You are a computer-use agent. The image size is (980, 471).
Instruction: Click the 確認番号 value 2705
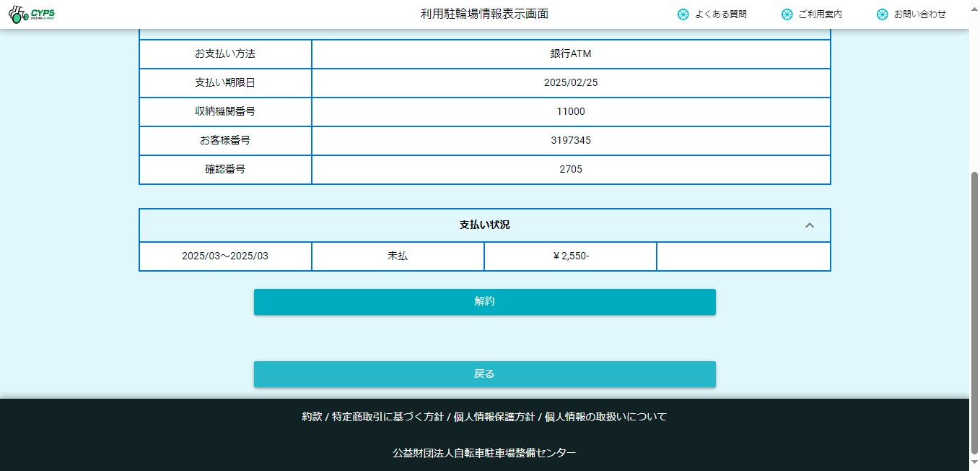point(570,170)
